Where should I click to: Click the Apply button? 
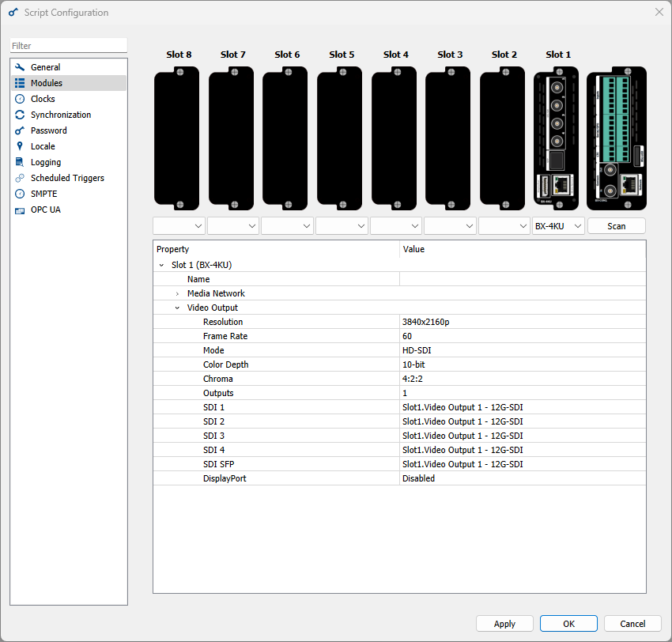coord(504,623)
